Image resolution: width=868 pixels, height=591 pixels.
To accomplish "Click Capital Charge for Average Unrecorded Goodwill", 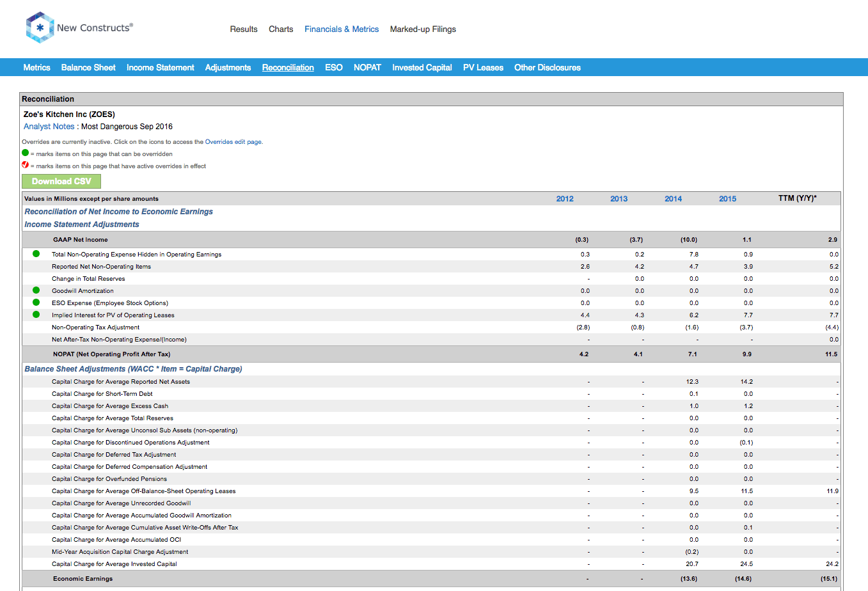I will (121, 503).
